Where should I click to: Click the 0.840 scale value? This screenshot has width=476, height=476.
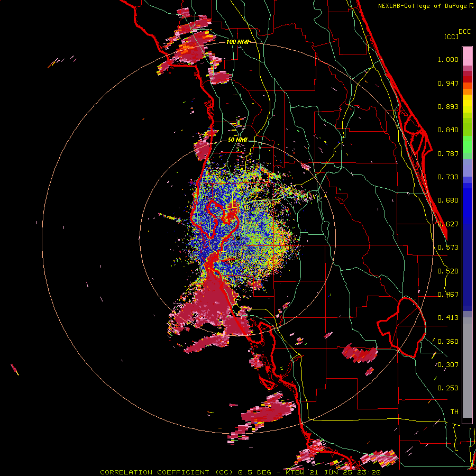point(448,130)
